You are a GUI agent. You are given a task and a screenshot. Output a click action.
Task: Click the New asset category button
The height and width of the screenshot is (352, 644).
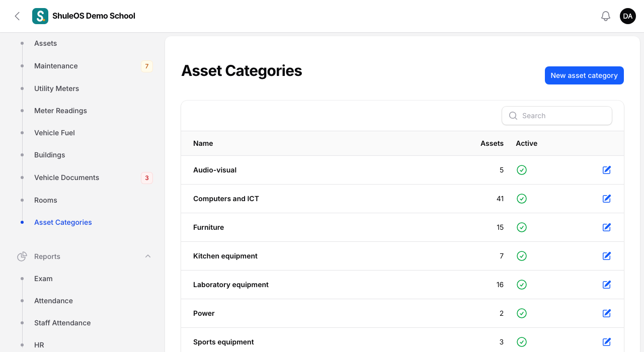584,75
